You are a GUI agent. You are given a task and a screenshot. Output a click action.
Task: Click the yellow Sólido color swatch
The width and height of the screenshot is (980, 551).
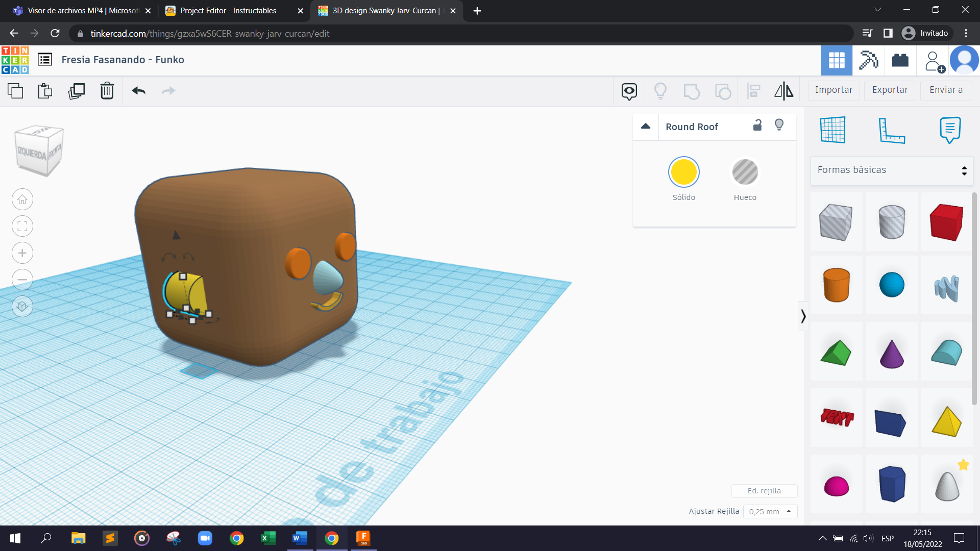point(683,172)
